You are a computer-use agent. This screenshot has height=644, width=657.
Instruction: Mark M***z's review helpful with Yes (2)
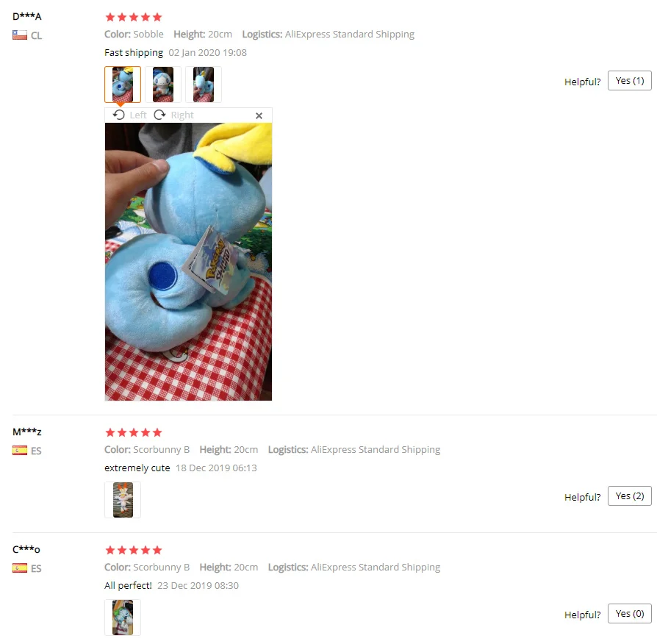tap(629, 496)
